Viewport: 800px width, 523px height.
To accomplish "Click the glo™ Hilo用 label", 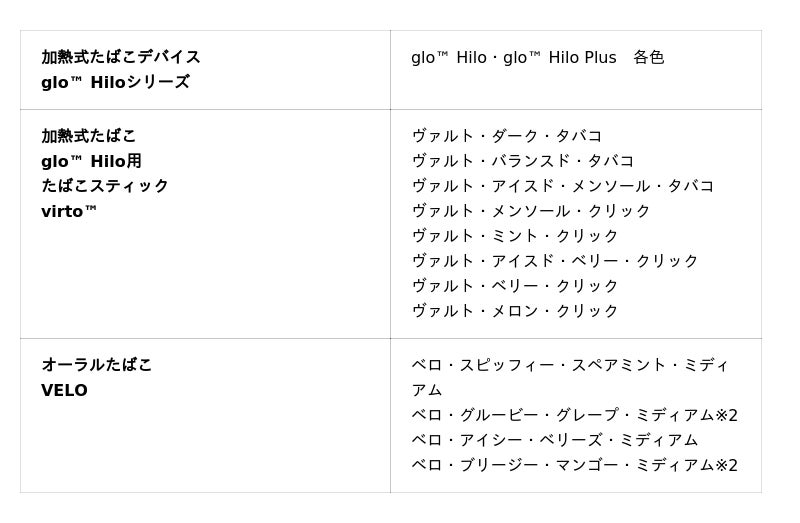I will click(x=91, y=161).
